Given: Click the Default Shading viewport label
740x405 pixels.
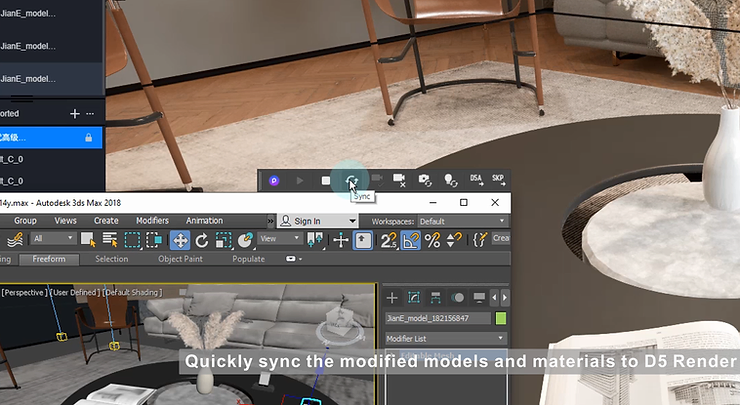Looking at the screenshot, I should [x=133, y=293].
